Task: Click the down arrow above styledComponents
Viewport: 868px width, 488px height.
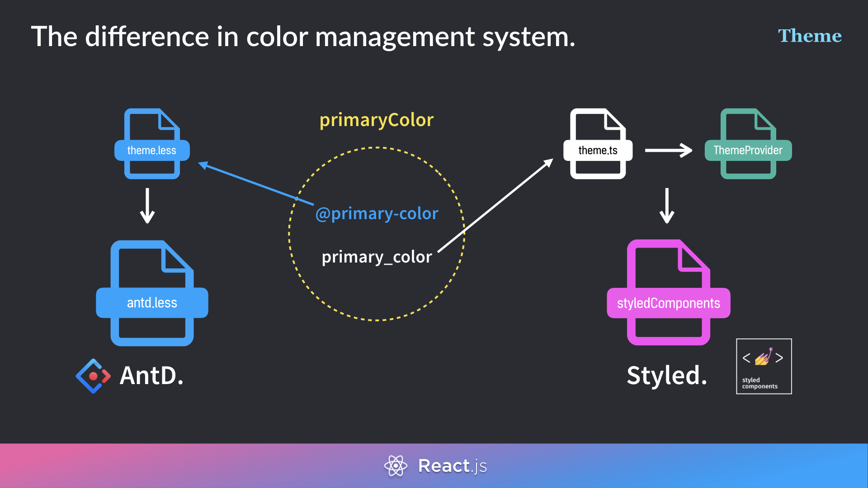Action: 667,206
